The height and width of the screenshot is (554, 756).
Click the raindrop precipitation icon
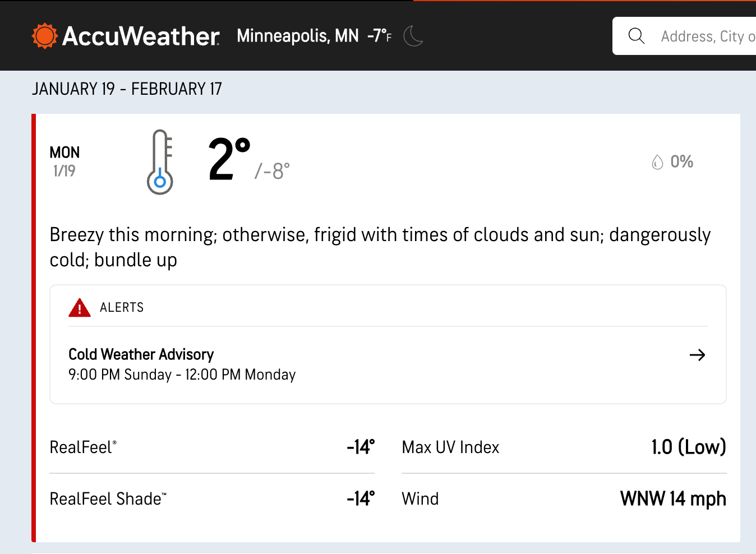tap(657, 162)
